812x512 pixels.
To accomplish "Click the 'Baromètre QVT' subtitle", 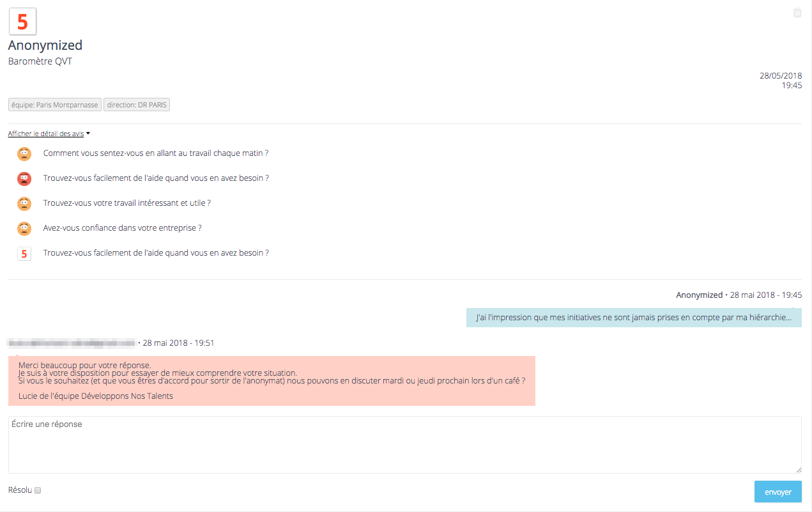I will tap(40, 62).
